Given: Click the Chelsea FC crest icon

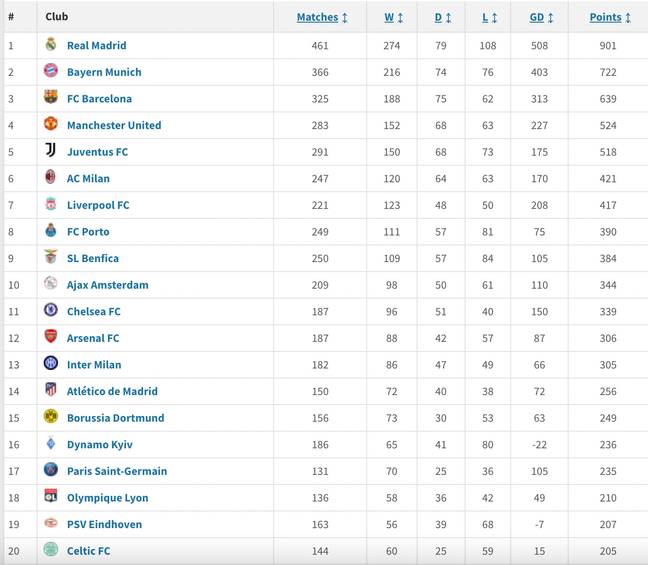Looking at the screenshot, I should coord(51,310).
